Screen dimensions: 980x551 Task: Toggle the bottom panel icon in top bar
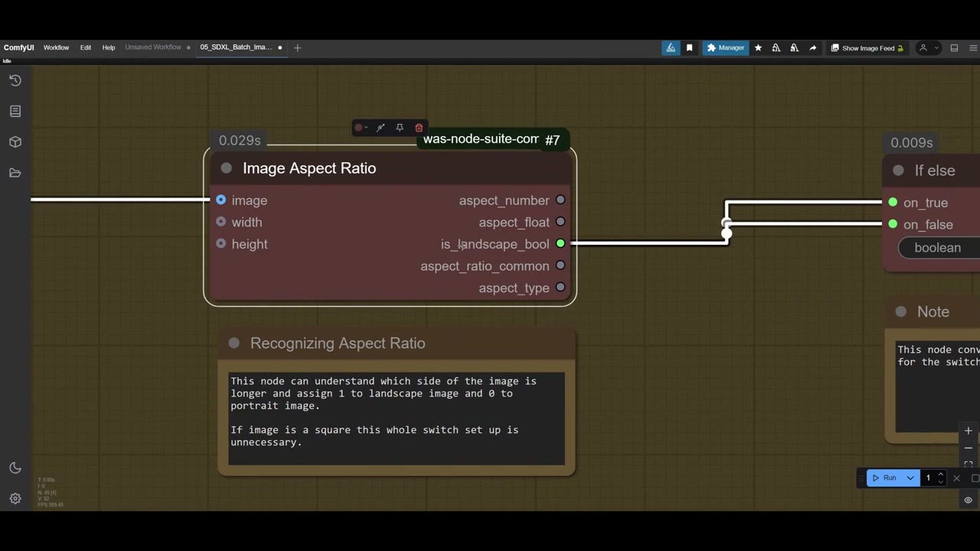pos(954,47)
